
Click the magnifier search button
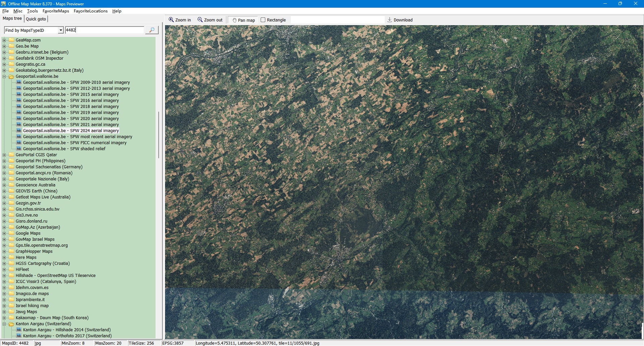(x=152, y=30)
